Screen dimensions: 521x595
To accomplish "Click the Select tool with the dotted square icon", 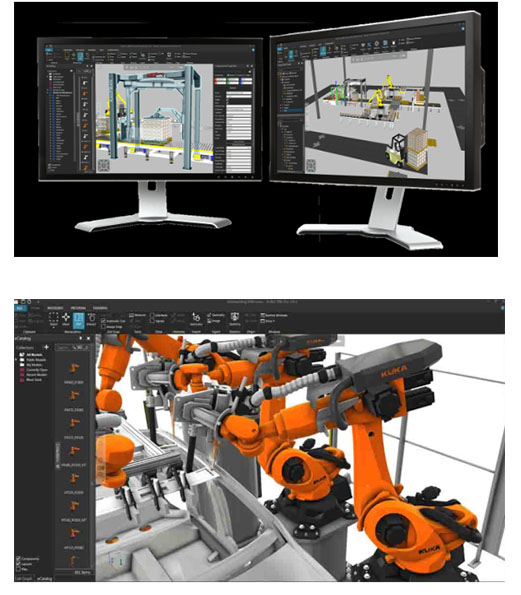I will click(54, 318).
